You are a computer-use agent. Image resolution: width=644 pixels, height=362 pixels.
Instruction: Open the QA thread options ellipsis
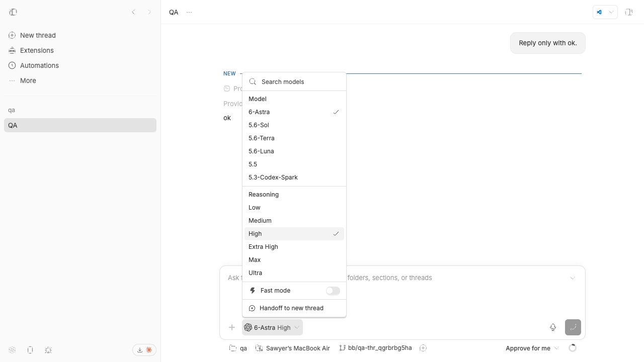coord(189,12)
